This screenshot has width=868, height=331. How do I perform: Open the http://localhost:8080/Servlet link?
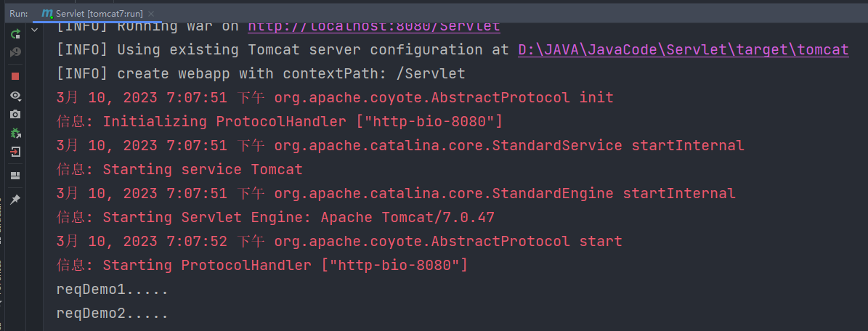pos(373,26)
